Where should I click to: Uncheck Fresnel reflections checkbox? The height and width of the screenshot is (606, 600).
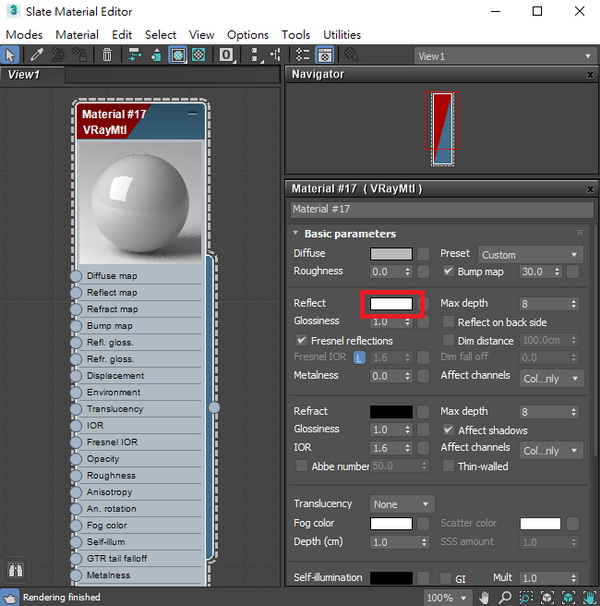pyautogui.click(x=301, y=340)
